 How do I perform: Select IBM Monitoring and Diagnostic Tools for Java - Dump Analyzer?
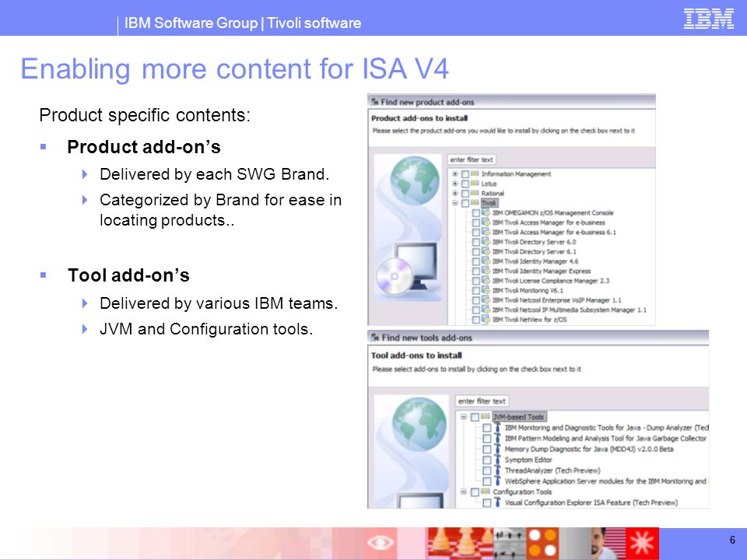point(606,428)
